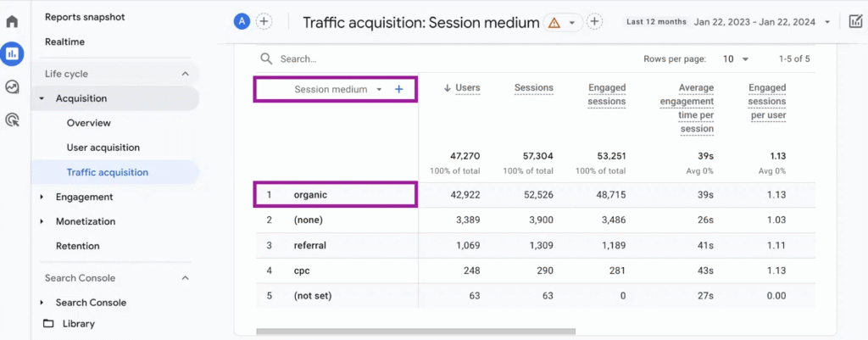
Task: Expand the Engagement menu group
Action: click(42, 197)
